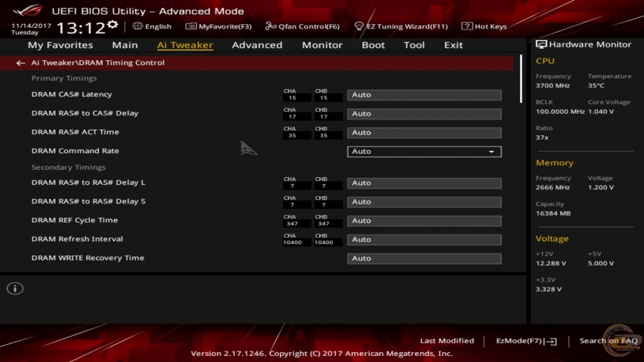Click the CHA 10400 Refresh Interval value
The image size is (644, 362).
point(292,243)
